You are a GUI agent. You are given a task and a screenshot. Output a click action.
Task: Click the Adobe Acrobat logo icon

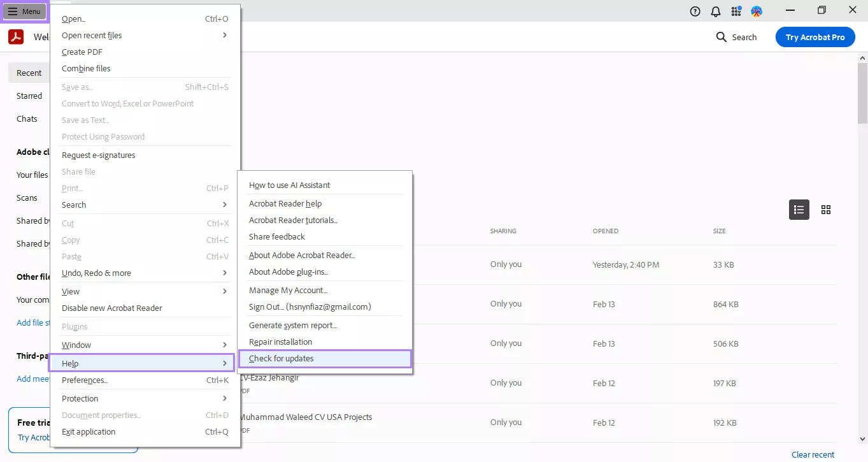(15, 36)
